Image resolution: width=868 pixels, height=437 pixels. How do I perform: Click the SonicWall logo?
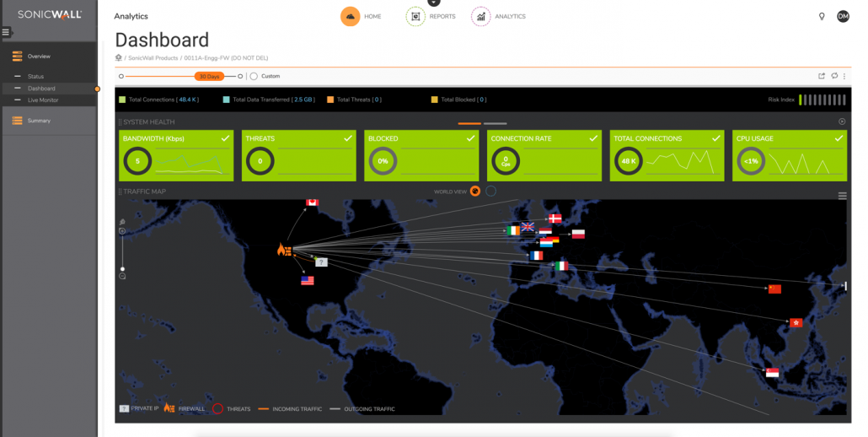point(49,15)
